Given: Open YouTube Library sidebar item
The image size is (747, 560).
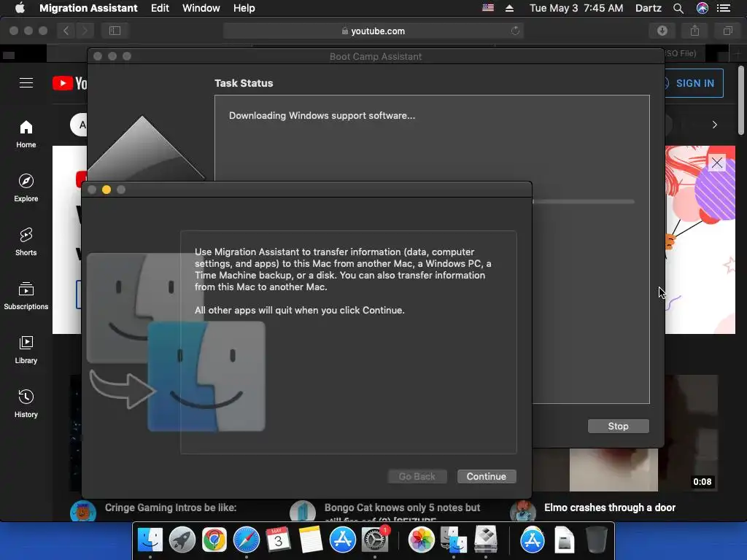Looking at the screenshot, I should 26,349.
